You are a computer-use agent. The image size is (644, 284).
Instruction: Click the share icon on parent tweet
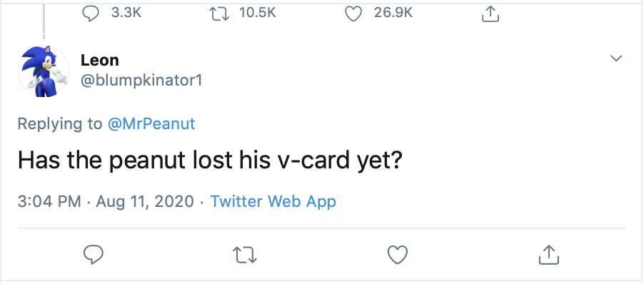tap(490, 14)
